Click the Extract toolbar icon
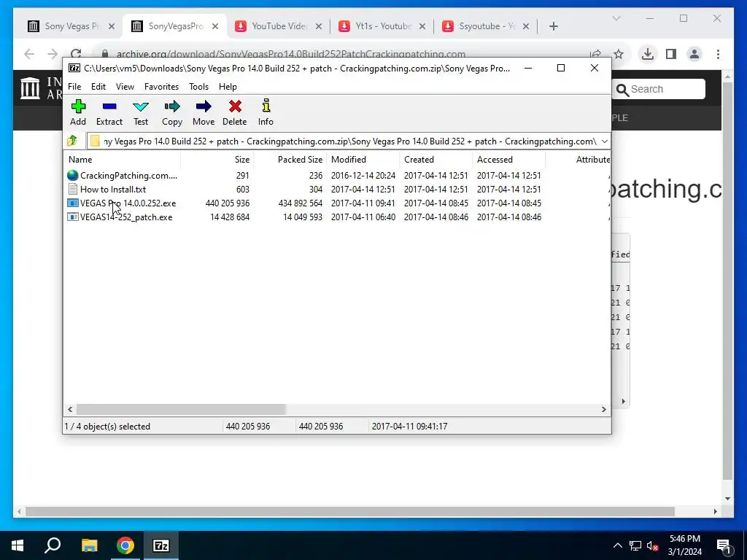The width and height of the screenshot is (747, 560). pyautogui.click(x=109, y=112)
